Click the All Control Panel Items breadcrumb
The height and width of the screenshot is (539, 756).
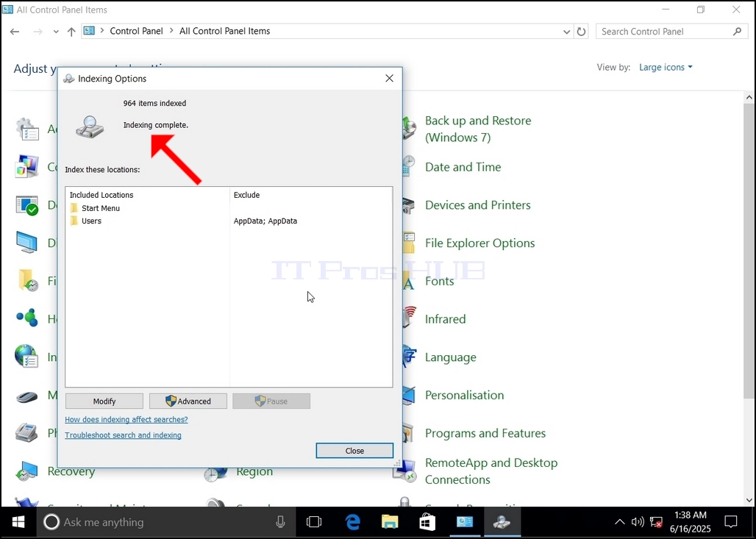point(225,31)
